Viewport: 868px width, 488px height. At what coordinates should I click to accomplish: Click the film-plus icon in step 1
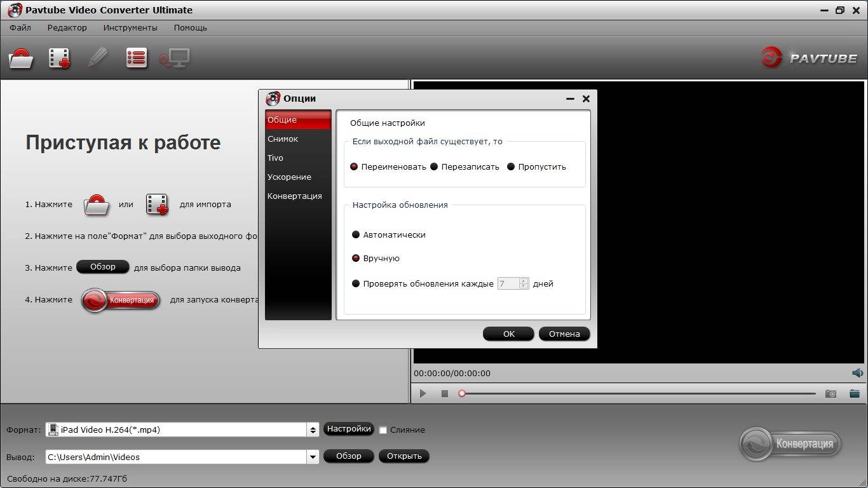coord(157,205)
